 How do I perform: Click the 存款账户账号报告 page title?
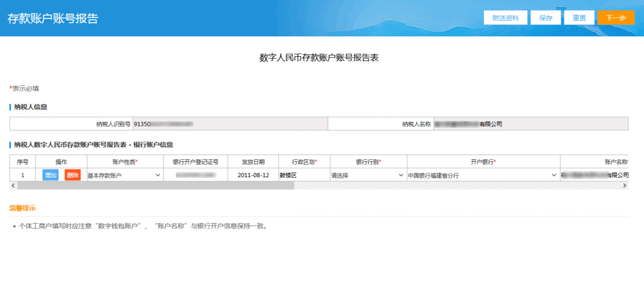click(53, 19)
